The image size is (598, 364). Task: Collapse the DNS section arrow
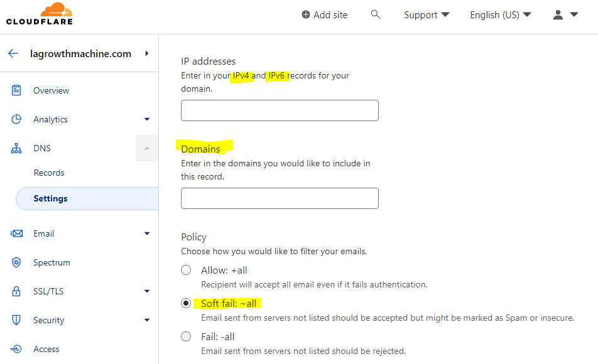(x=147, y=148)
